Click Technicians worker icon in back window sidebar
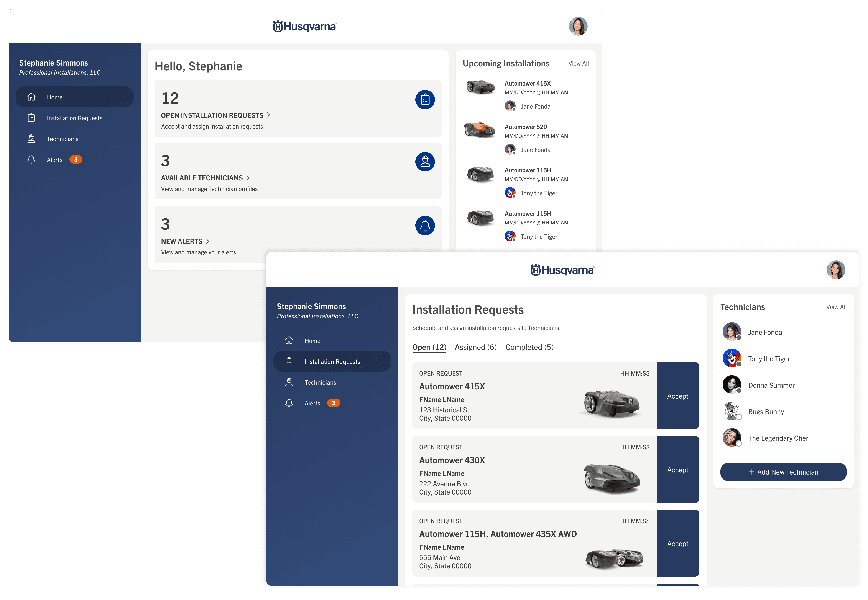 [31, 139]
